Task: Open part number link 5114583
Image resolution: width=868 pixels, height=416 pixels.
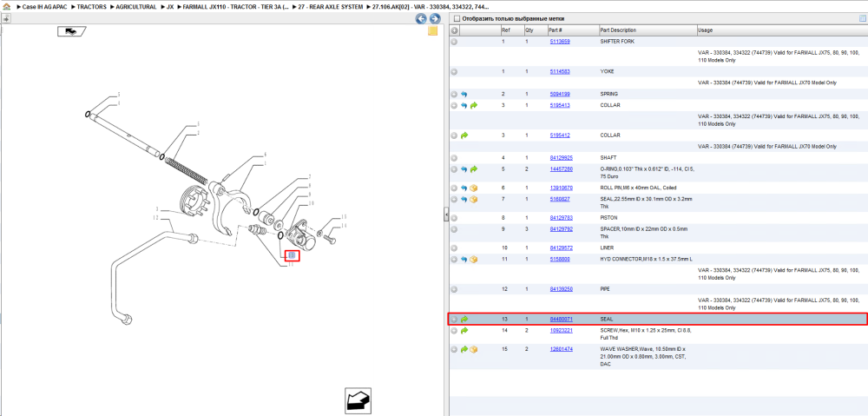Action: 560,71
